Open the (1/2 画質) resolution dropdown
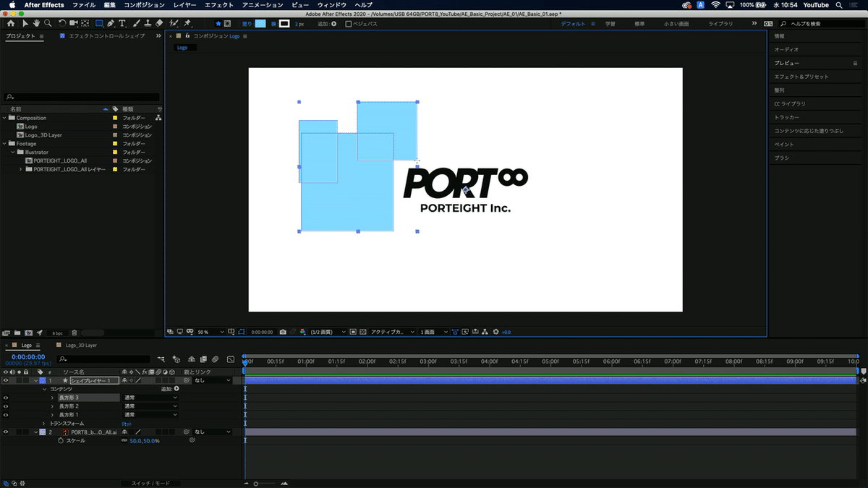The height and width of the screenshot is (488, 868). coord(328,332)
